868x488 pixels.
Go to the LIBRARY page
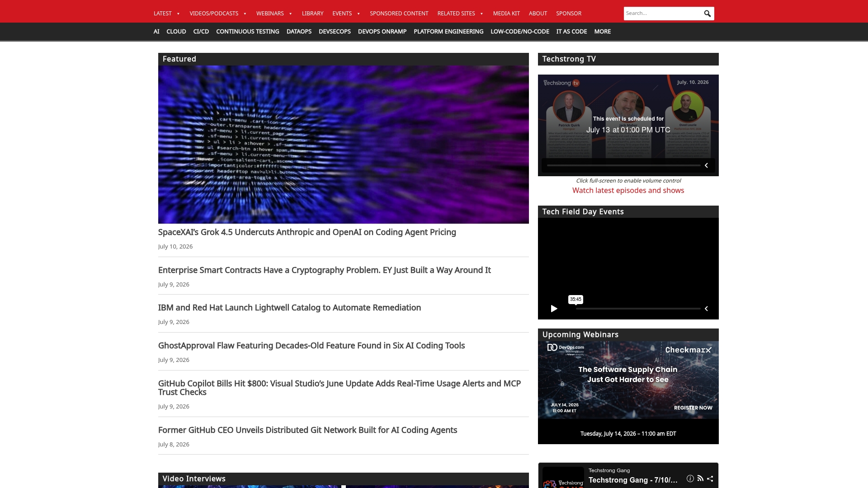tap(313, 14)
